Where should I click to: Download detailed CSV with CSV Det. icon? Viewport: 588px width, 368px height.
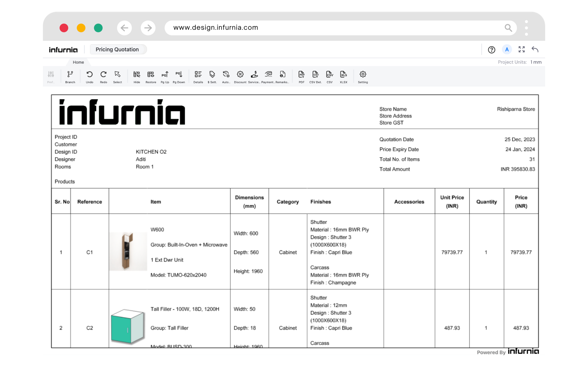tap(315, 77)
